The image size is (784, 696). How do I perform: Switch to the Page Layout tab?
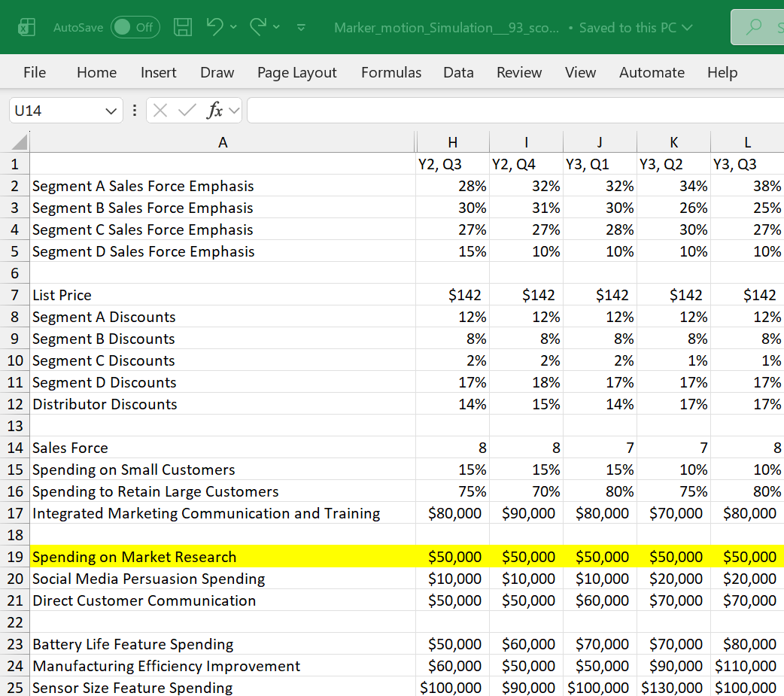(x=297, y=72)
